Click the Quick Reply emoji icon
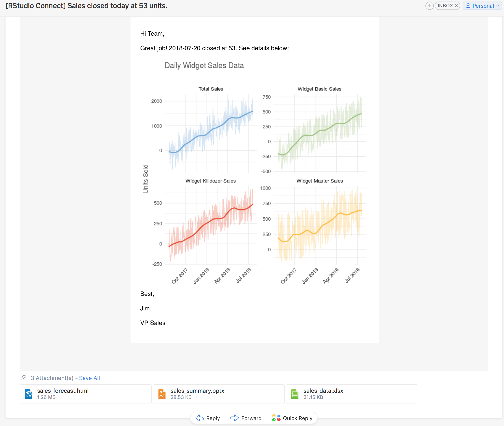The image size is (504, 426). pyautogui.click(x=276, y=418)
